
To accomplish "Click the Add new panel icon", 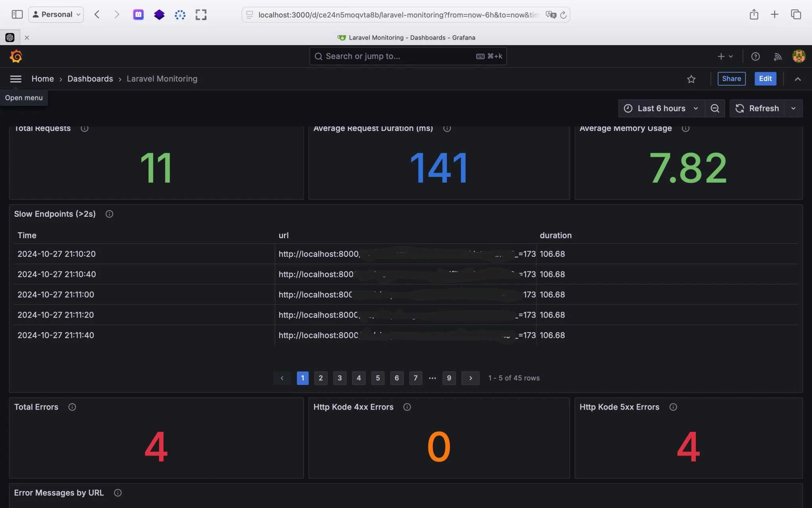I will click(720, 56).
